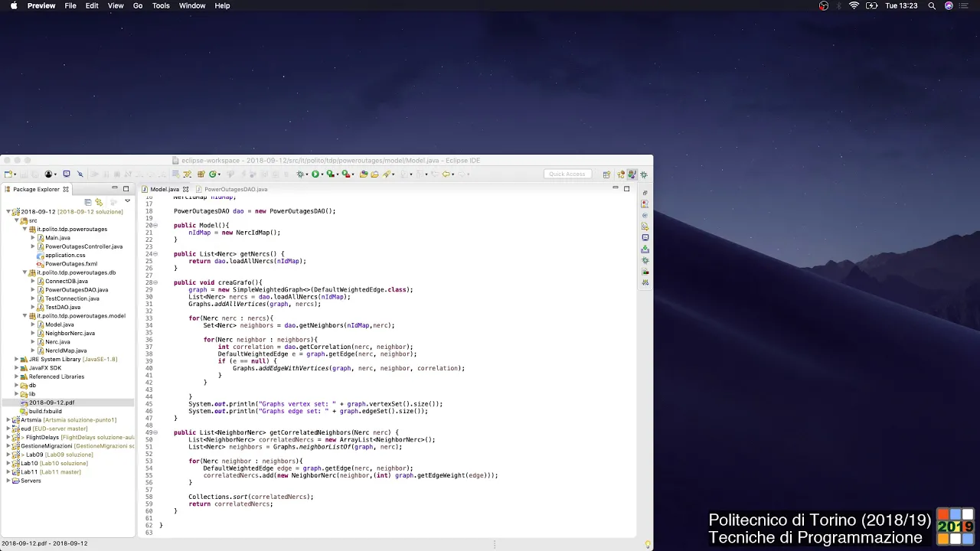The image size is (980, 551).
Task: Open the Apple menu
Action: coord(13,5)
